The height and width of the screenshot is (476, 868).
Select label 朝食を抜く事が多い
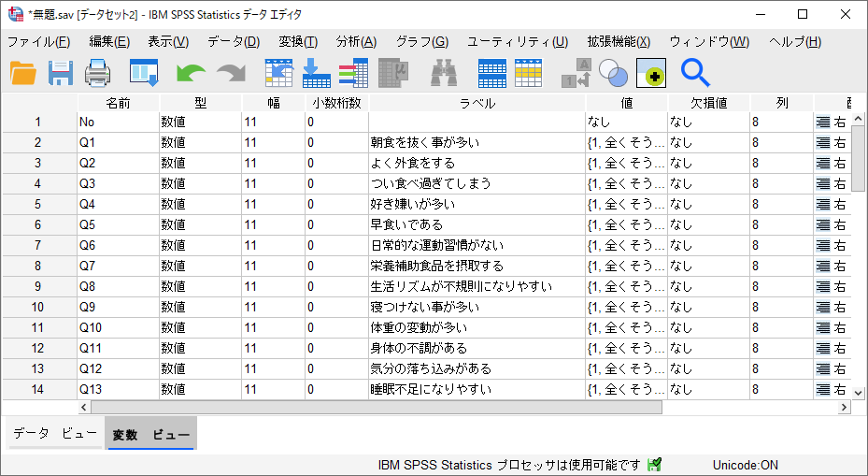click(x=424, y=142)
